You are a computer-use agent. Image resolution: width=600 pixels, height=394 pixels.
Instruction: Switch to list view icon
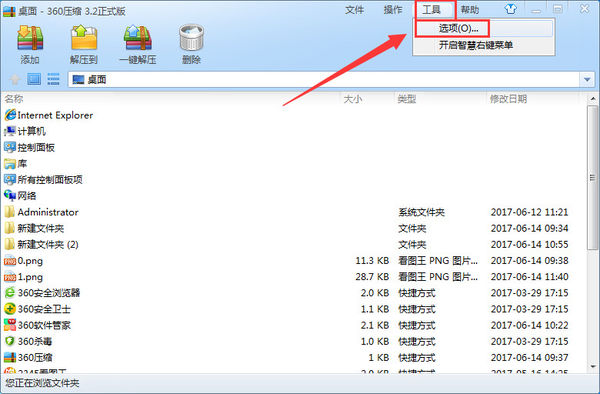click(x=53, y=79)
